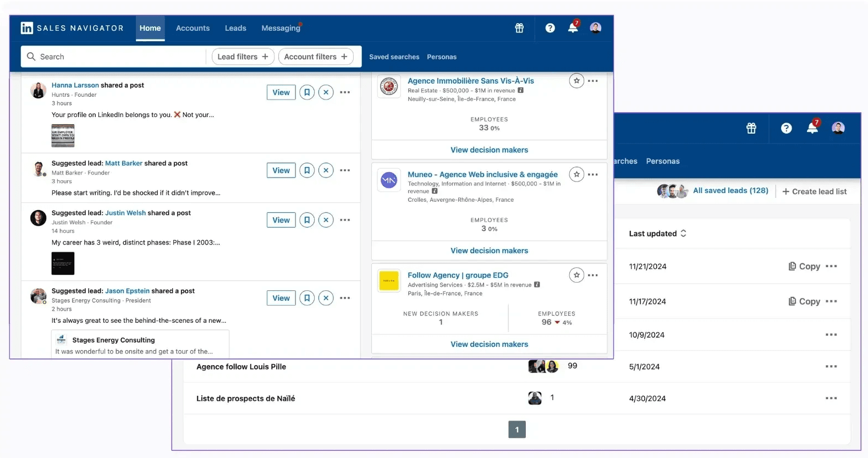Open more options for Hanna Larsson's post
The width and height of the screenshot is (868, 458).
click(345, 92)
